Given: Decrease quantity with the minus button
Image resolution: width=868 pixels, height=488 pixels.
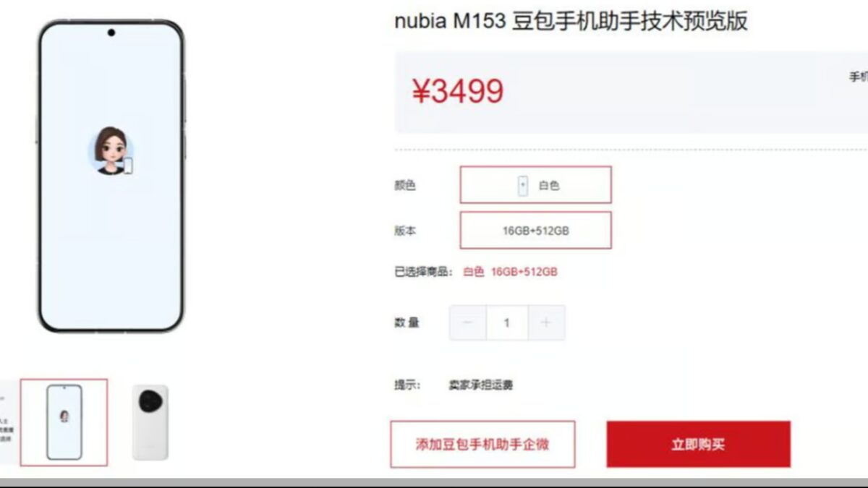Looking at the screenshot, I should point(468,322).
